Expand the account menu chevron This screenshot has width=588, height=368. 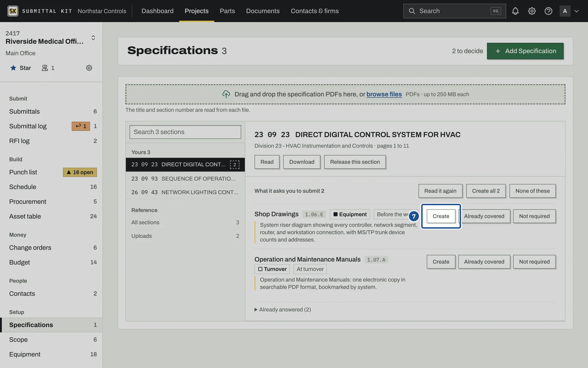click(x=577, y=11)
